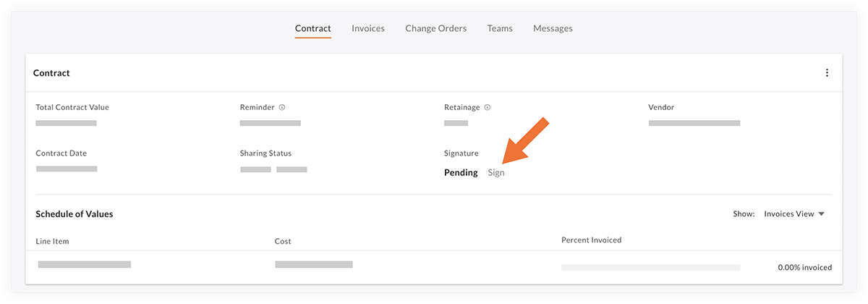868x304 pixels.
Task: Click the 0.00% invoiced text
Action: [x=804, y=267]
